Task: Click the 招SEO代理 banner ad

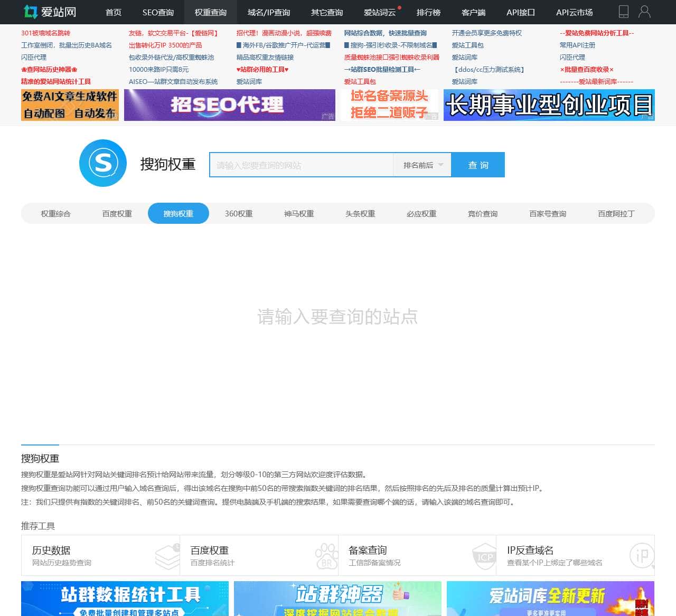Action: [230, 105]
